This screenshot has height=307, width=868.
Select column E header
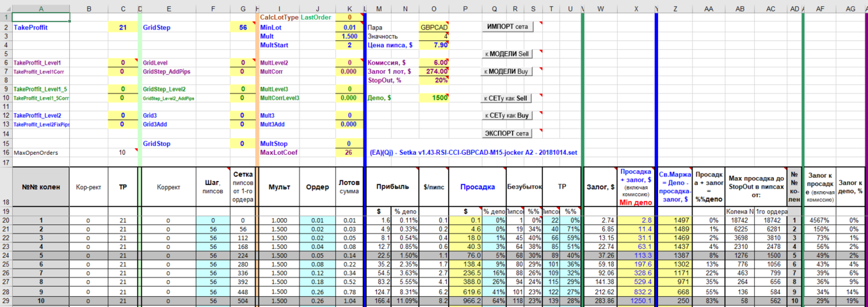click(168, 8)
